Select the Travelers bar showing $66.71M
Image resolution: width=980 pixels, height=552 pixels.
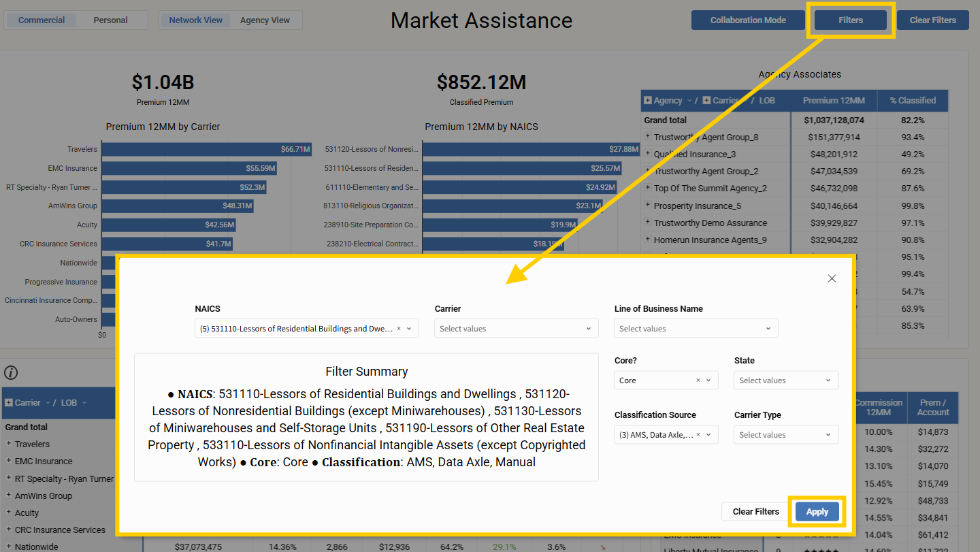tap(207, 149)
